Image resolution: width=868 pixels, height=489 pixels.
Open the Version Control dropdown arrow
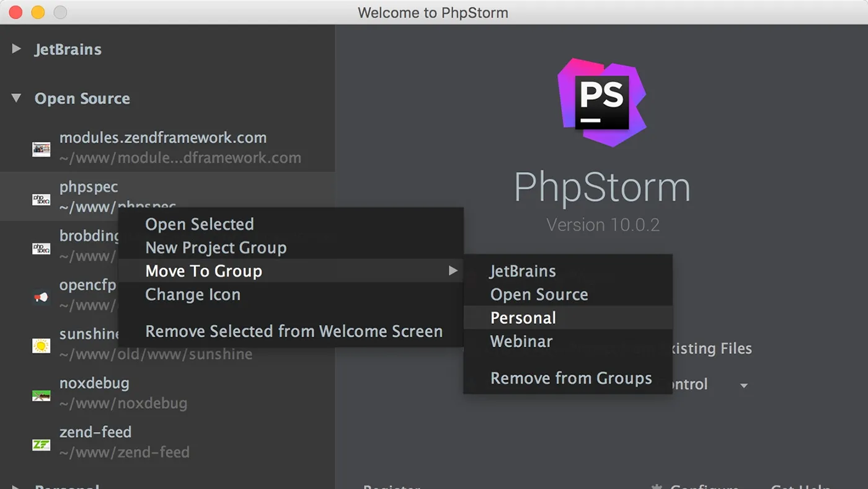[x=743, y=385]
